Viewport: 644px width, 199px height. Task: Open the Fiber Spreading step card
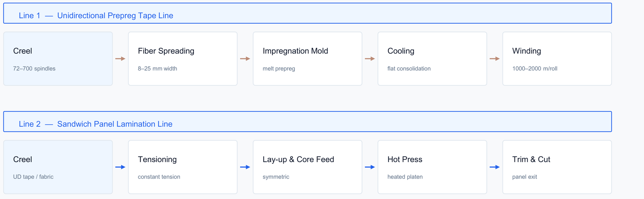[x=183, y=59]
